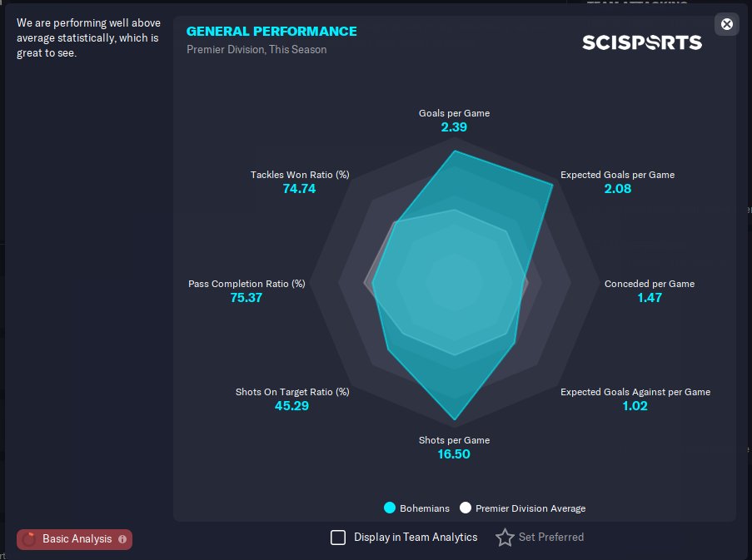Select the Goals per Game value 2.39

454,127
